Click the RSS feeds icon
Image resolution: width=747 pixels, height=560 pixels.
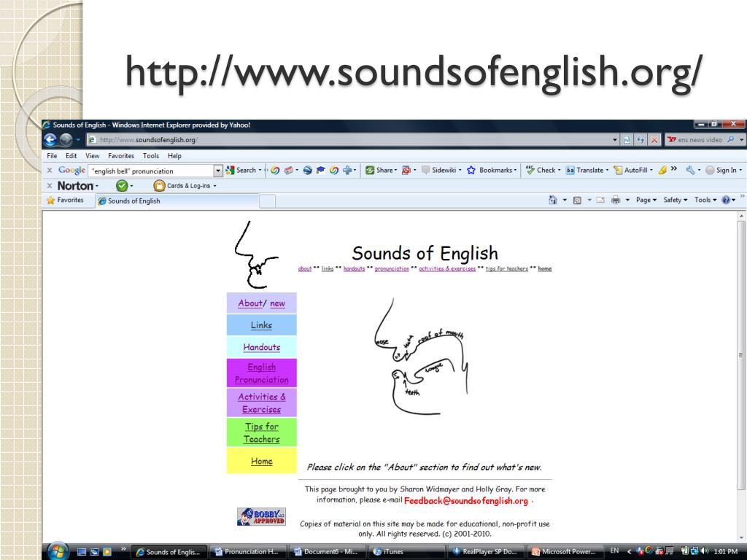tap(577, 201)
